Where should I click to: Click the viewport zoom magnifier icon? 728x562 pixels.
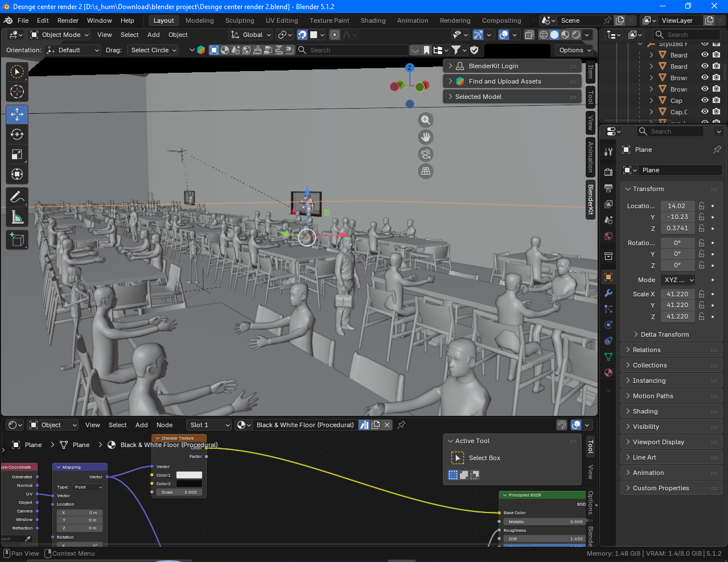pos(426,120)
